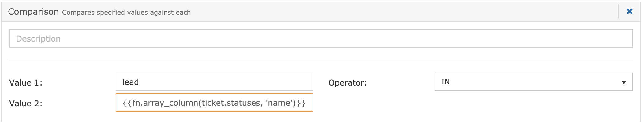This screenshot has height=124, width=644.
Task: Click the Comparison header title
Action: click(33, 12)
